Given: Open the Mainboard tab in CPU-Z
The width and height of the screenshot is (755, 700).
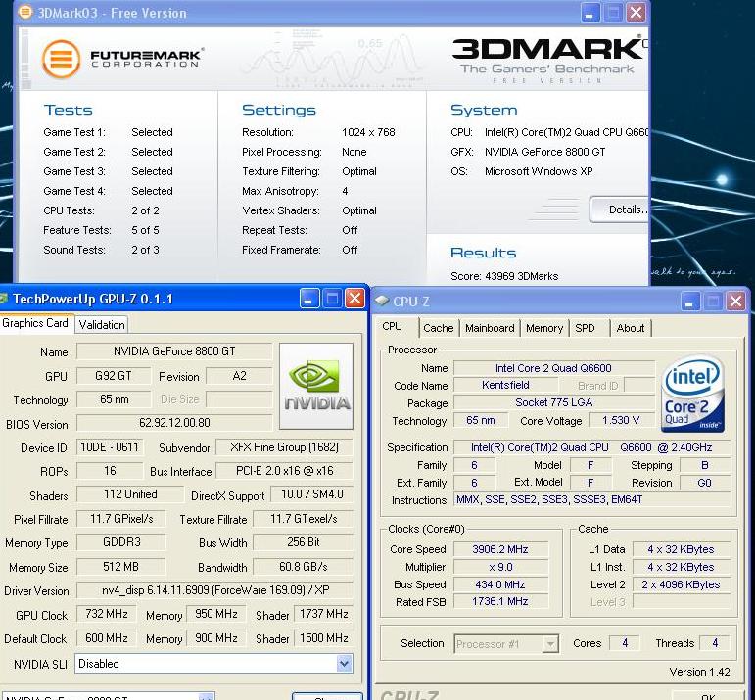Looking at the screenshot, I should 490,328.
